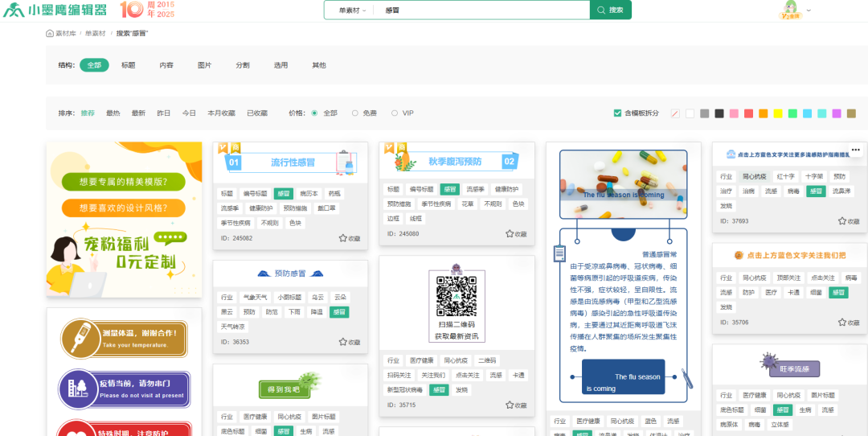Sort by 本月收藏
Viewport: 868px width, 436px height.
[x=222, y=113]
